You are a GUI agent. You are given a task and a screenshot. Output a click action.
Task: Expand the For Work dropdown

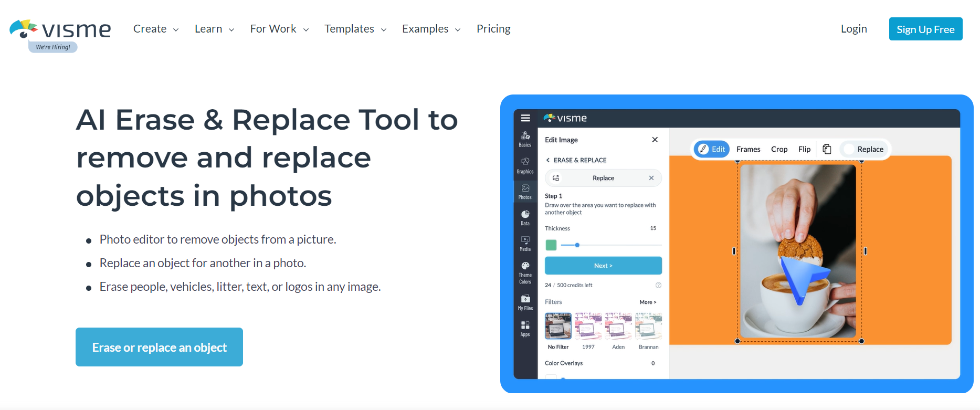[x=279, y=29]
